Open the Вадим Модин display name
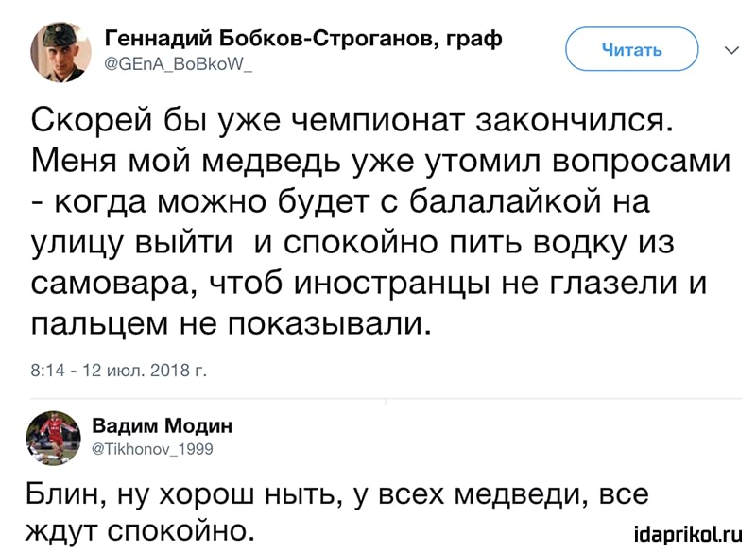756x553 pixels. pyautogui.click(x=162, y=425)
